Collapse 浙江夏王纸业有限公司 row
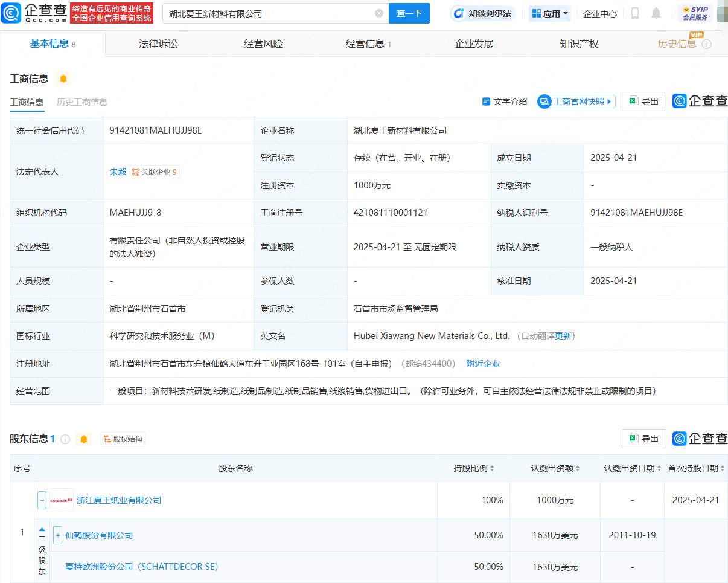The height and width of the screenshot is (583, 728). coord(42,500)
